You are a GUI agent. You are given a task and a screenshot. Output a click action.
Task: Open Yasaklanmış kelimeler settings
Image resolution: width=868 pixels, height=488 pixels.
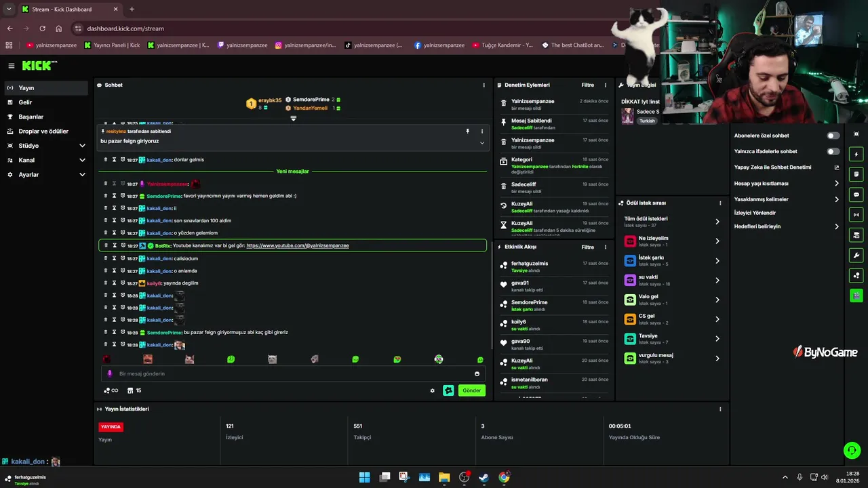(x=787, y=199)
